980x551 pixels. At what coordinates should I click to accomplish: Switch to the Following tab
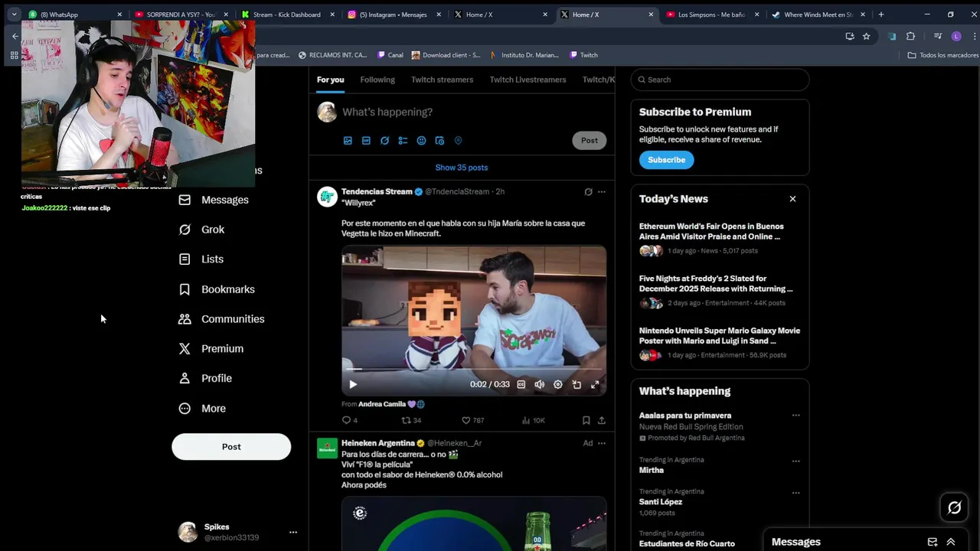coord(377,80)
